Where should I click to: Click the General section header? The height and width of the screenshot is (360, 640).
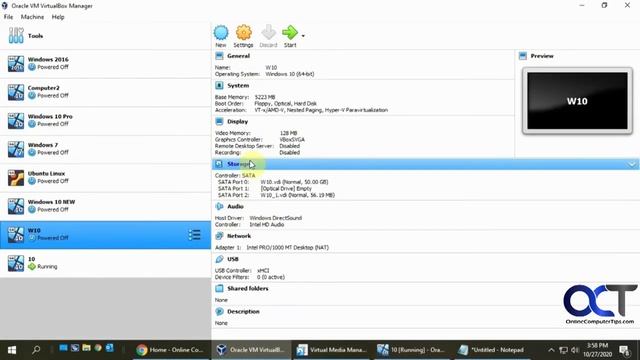[238, 56]
